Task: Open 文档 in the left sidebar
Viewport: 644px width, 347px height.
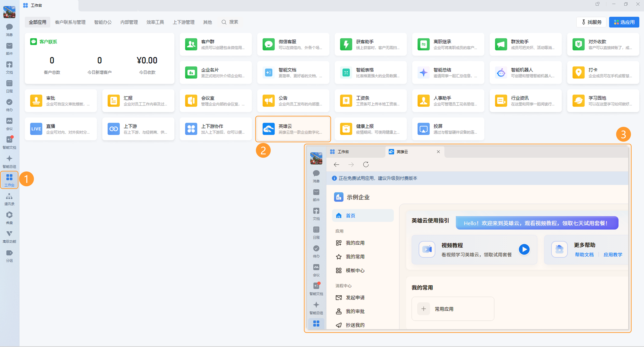Action: point(9,67)
